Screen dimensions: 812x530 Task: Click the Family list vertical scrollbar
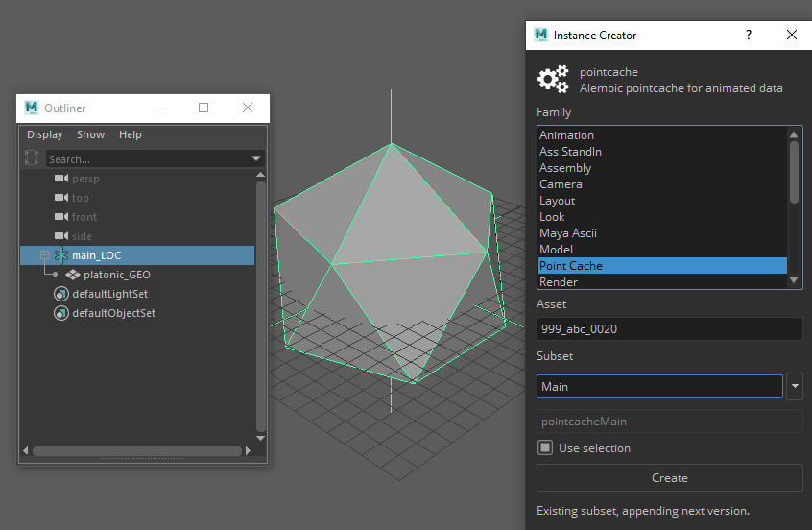click(x=794, y=173)
